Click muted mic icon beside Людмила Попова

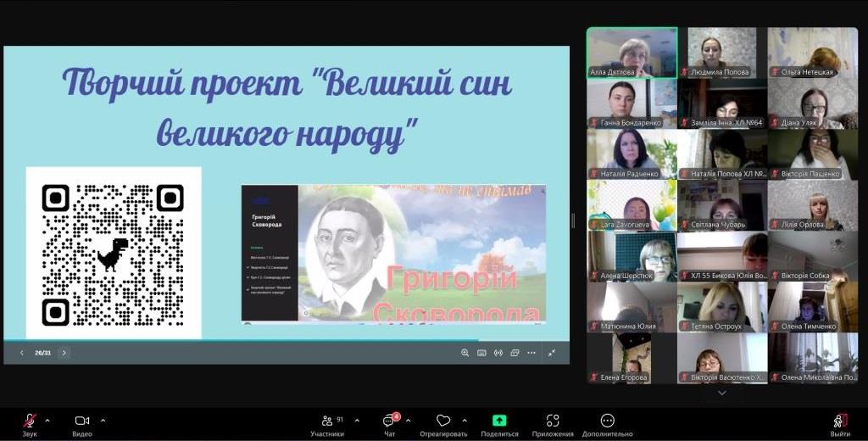pos(685,72)
